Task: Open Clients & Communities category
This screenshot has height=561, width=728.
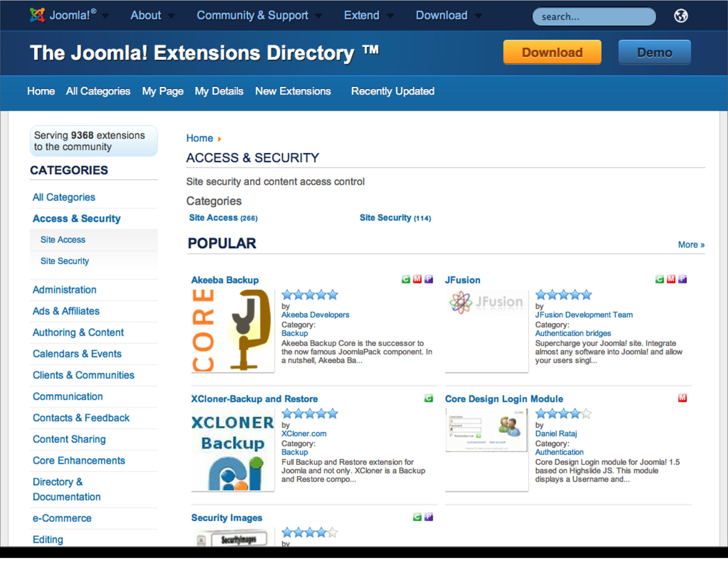Action: [x=83, y=375]
